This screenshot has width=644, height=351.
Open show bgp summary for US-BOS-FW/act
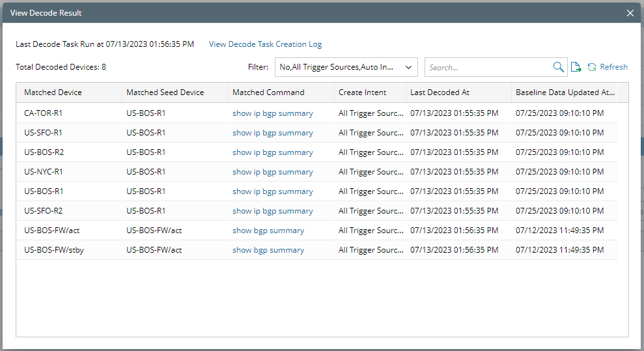coord(268,231)
